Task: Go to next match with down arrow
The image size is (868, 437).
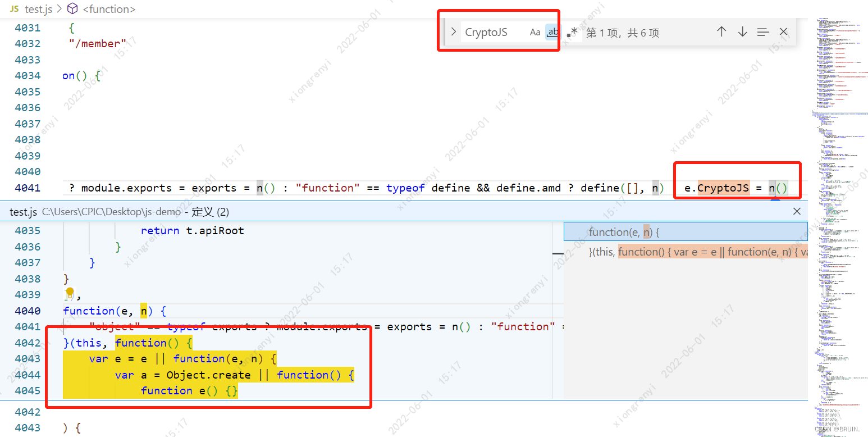Action: point(742,32)
